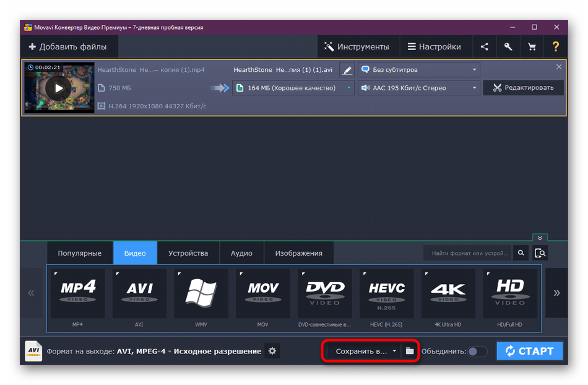Show next formats with right arrows

[556, 293]
